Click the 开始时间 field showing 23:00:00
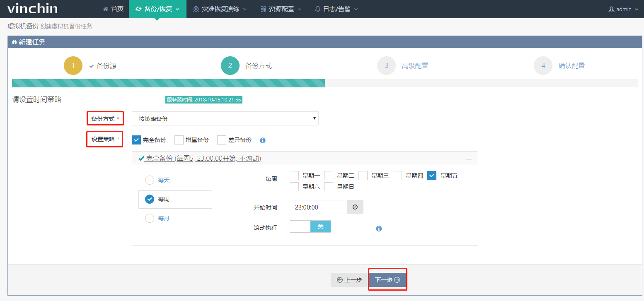The width and height of the screenshot is (644, 301). pos(318,207)
